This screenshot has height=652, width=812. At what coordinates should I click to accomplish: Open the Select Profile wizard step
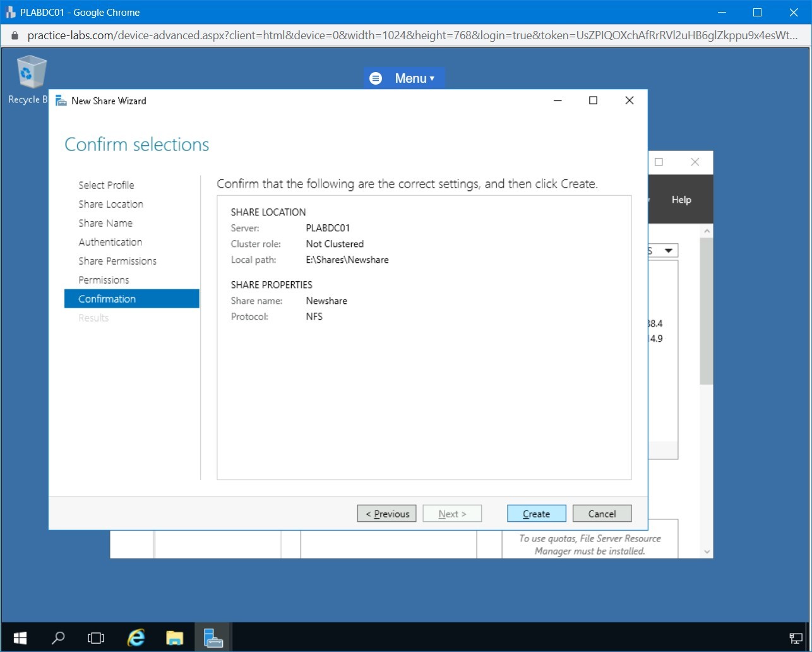pyautogui.click(x=106, y=185)
